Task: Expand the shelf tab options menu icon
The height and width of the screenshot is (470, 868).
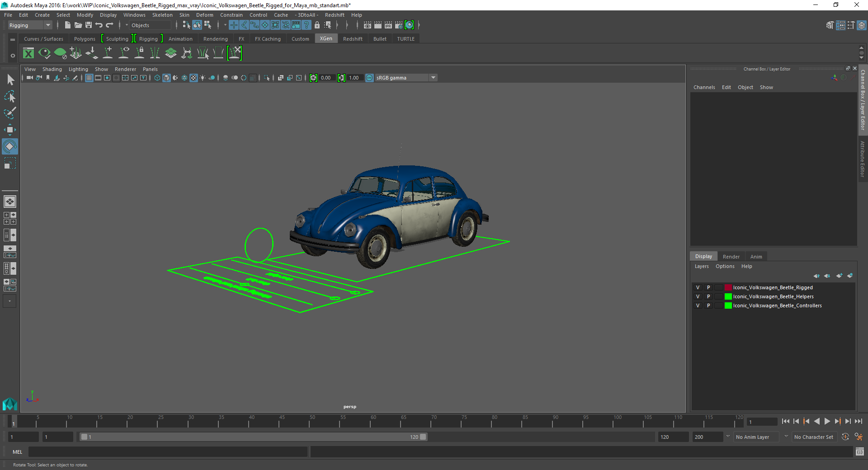Action: pos(13,39)
